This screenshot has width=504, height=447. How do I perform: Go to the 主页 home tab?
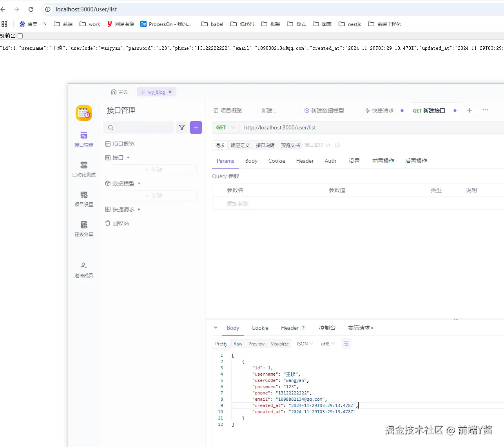click(x=119, y=92)
